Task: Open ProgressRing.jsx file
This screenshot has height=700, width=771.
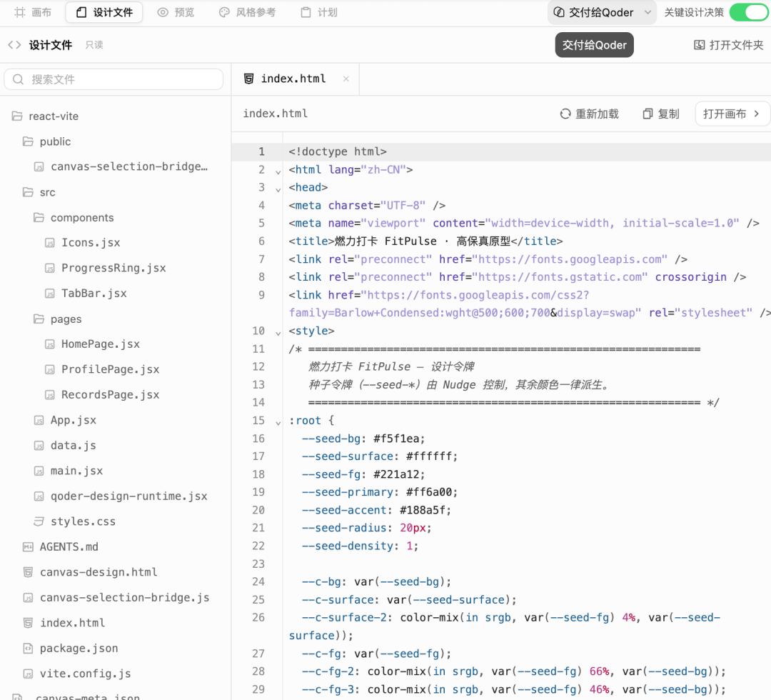Action: (x=105, y=268)
